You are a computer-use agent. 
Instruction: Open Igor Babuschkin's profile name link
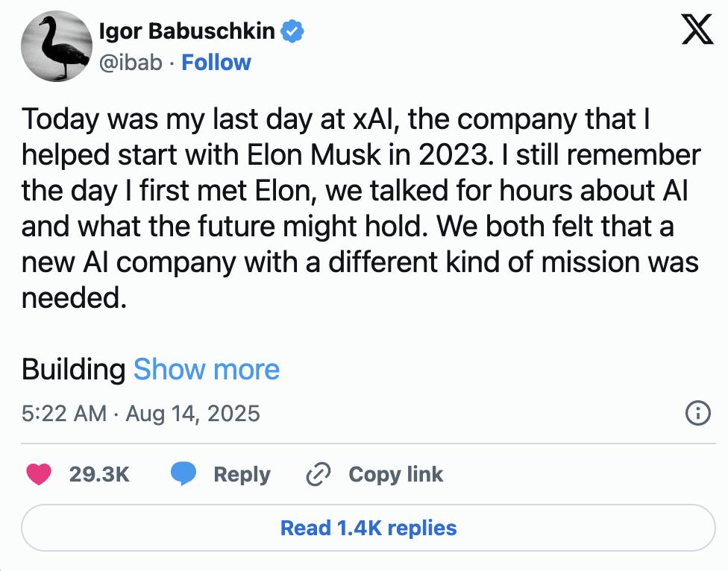[187, 32]
